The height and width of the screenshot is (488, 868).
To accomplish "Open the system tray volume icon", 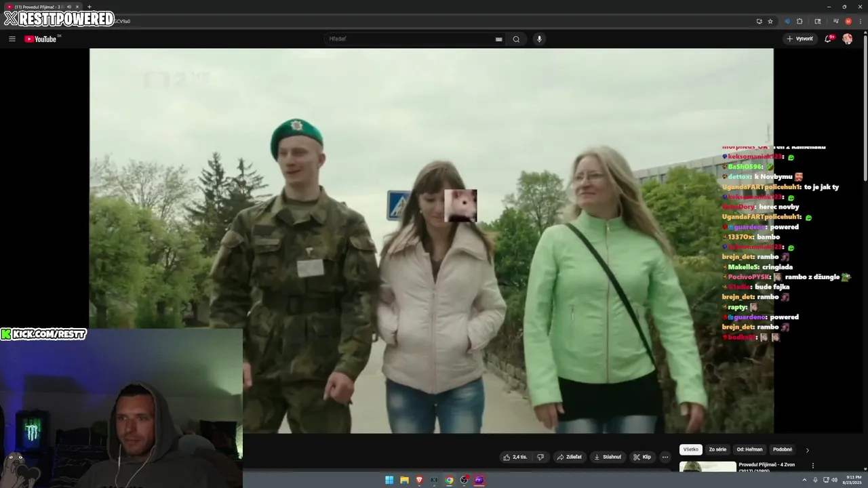I will point(834,480).
